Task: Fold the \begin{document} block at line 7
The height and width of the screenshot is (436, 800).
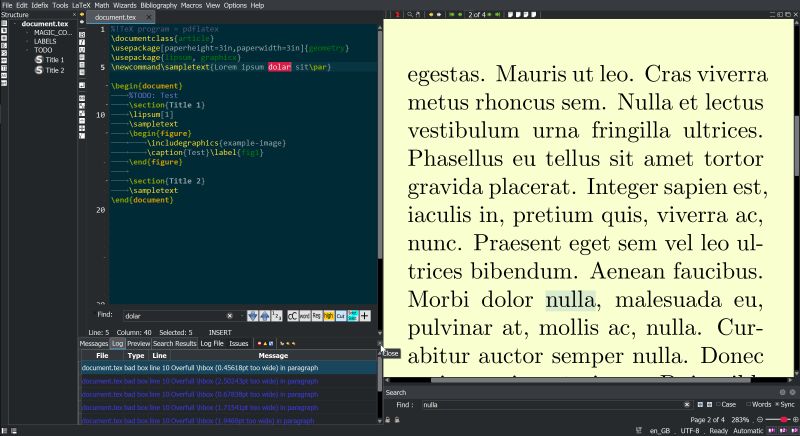Action: click(x=107, y=86)
